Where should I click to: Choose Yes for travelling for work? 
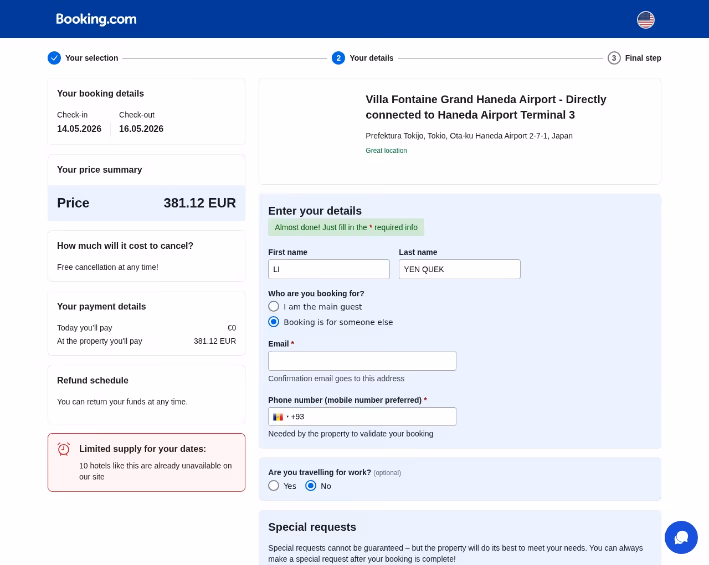coord(274,486)
